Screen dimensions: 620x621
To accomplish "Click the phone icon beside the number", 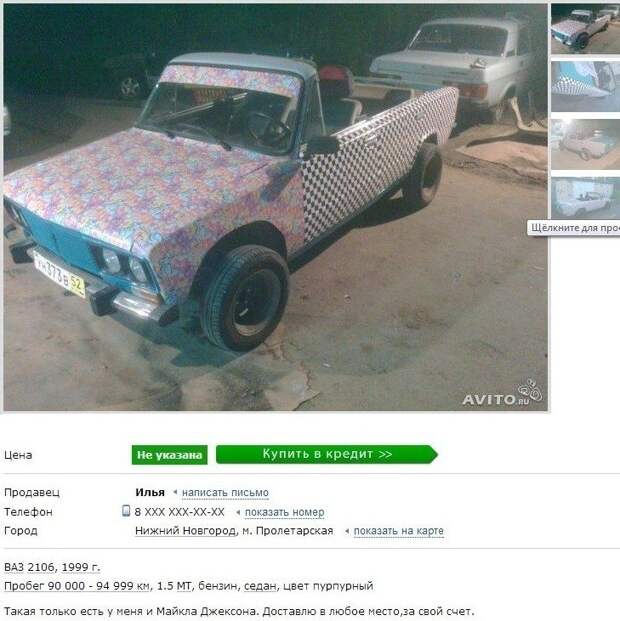I will [126, 511].
